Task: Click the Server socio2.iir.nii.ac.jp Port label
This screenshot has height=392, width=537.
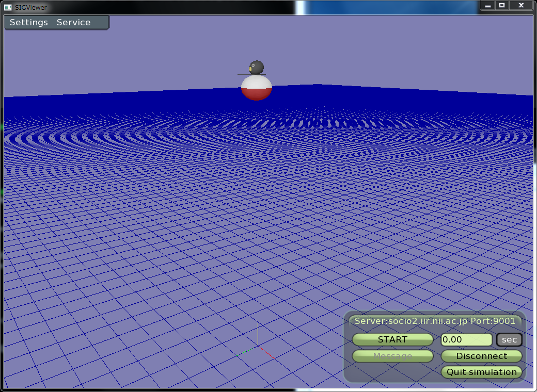Action: click(x=435, y=321)
